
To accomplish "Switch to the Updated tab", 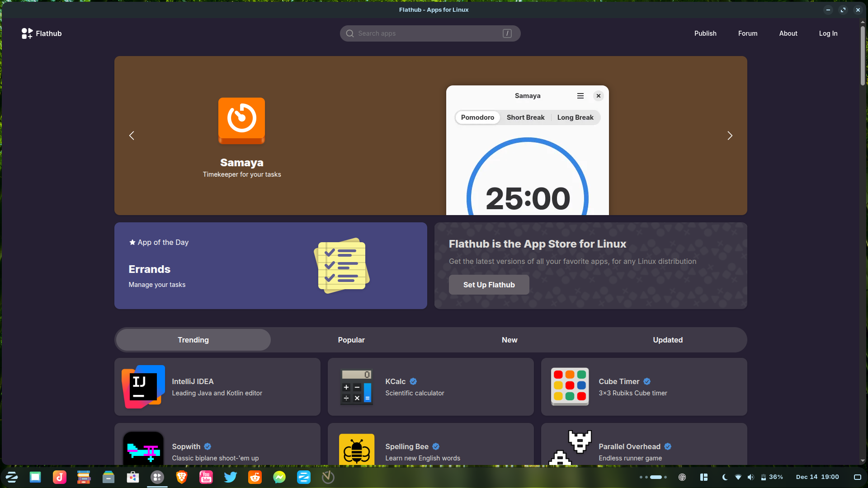I will tap(668, 340).
